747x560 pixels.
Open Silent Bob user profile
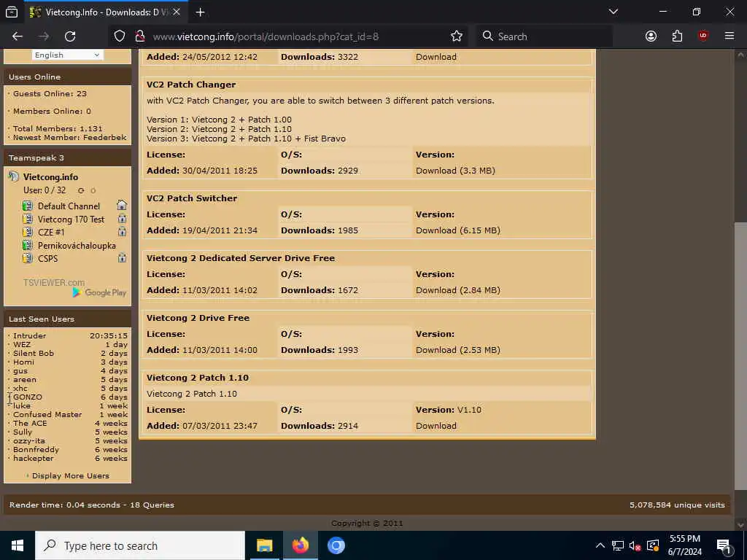34,354
